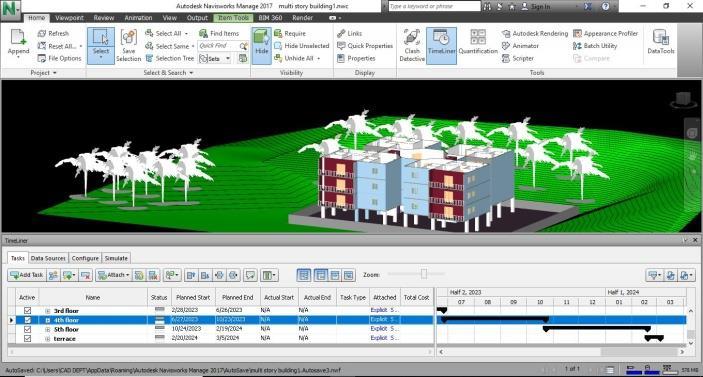Click the Append file icon
Screen dimensions: 703x377
18,38
